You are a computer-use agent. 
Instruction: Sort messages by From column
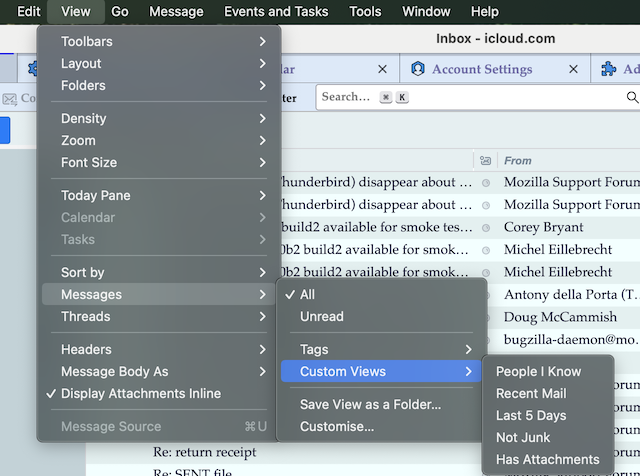[518, 160]
